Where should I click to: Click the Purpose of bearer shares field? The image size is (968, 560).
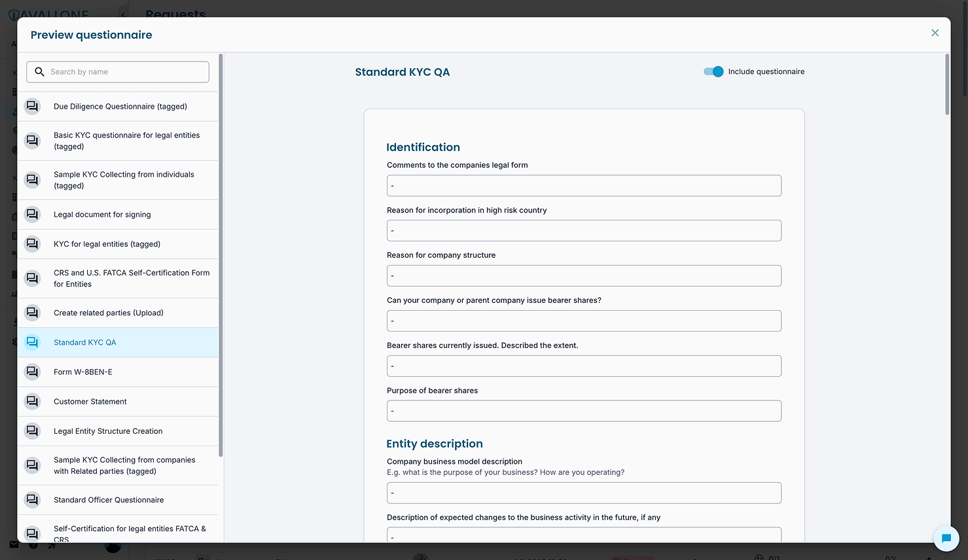pyautogui.click(x=583, y=410)
